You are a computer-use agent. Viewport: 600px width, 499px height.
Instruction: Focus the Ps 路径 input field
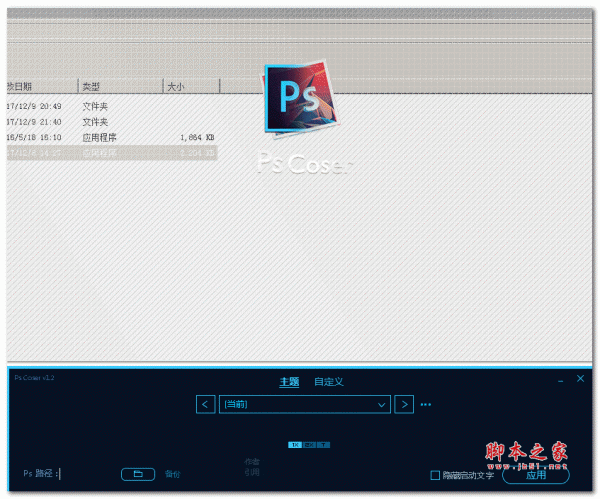coord(88,474)
